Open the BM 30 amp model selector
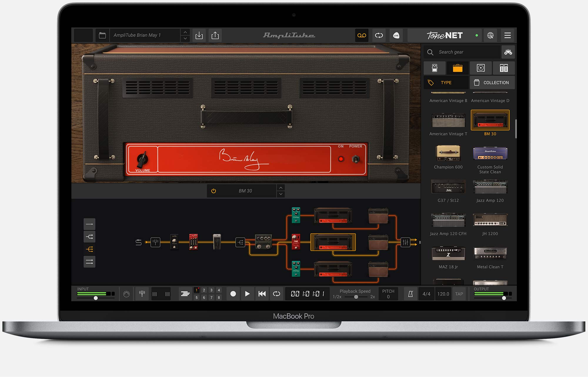The height and width of the screenshot is (377, 588). (x=245, y=191)
